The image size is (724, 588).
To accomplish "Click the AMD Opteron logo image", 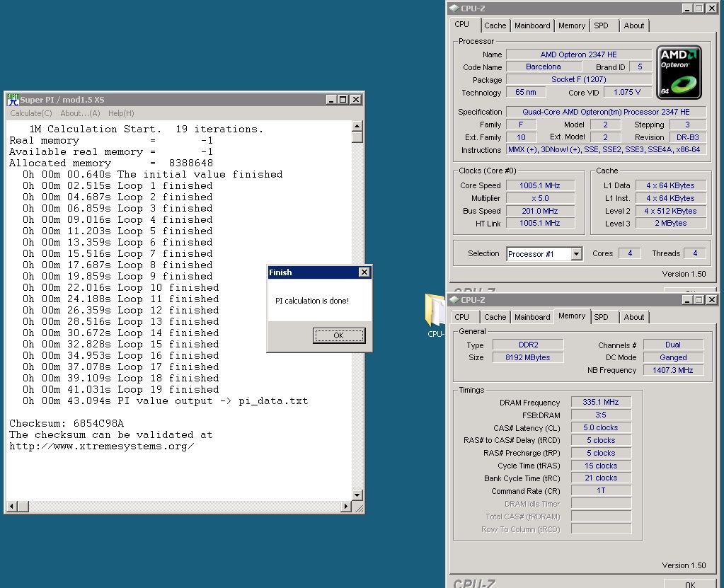I will [x=679, y=72].
